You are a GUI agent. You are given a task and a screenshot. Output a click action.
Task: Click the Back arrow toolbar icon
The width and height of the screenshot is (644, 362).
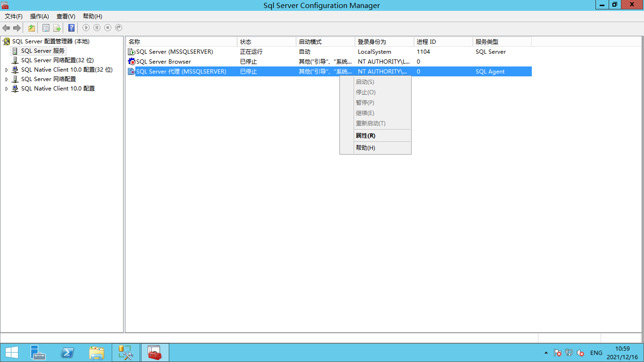6,28
